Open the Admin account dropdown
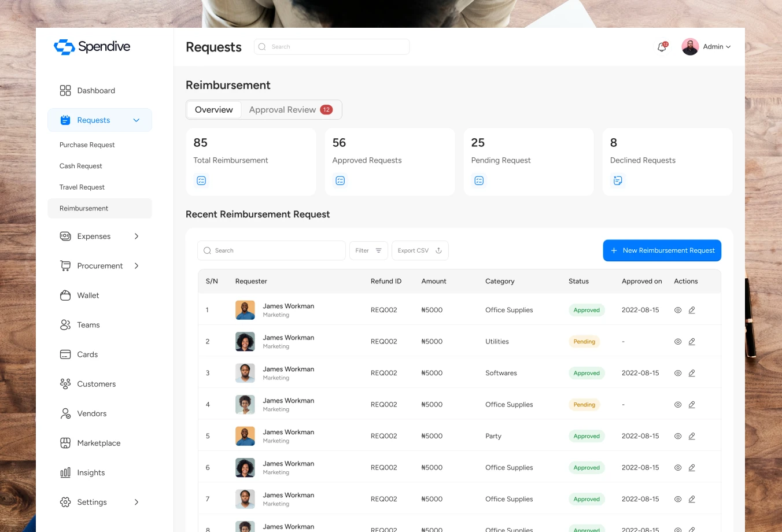Image resolution: width=782 pixels, height=532 pixels. 706,47
